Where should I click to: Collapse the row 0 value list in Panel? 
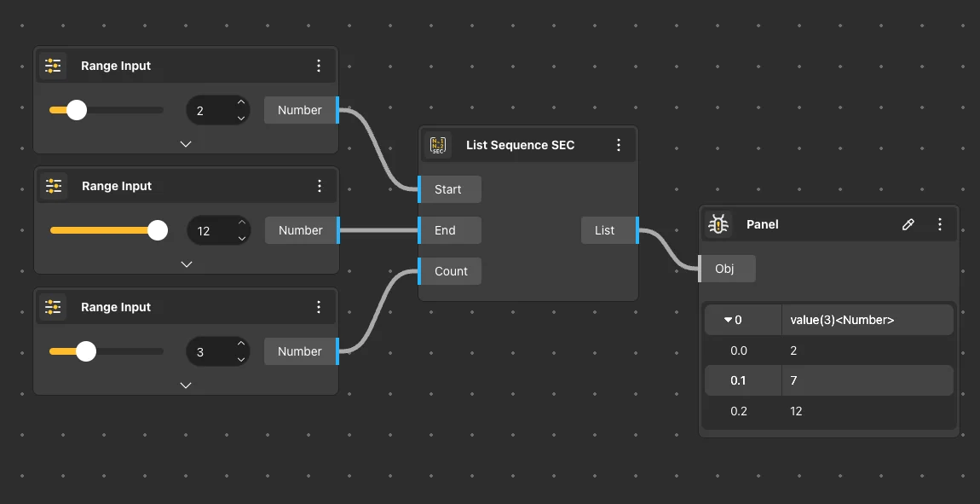point(729,320)
